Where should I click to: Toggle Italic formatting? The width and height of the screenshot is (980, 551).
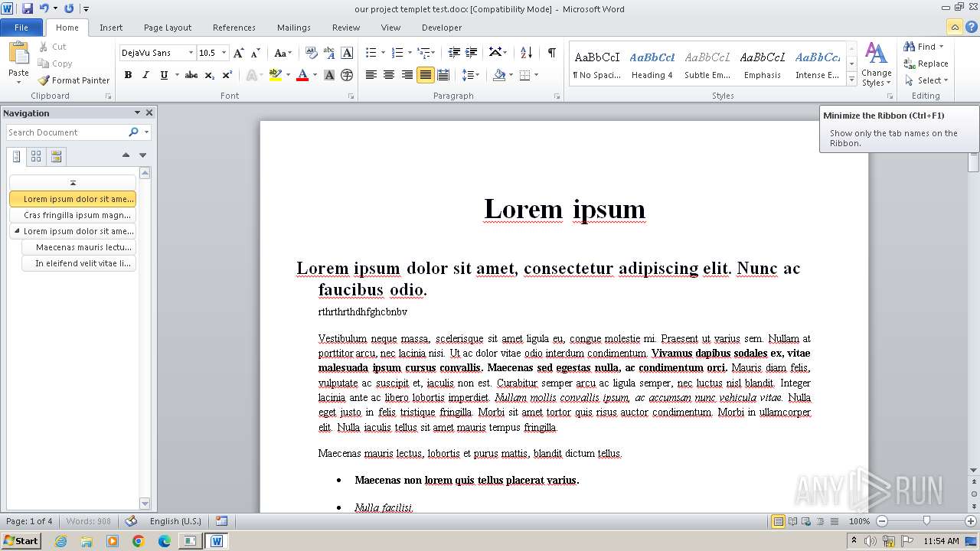[x=145, y=75]
